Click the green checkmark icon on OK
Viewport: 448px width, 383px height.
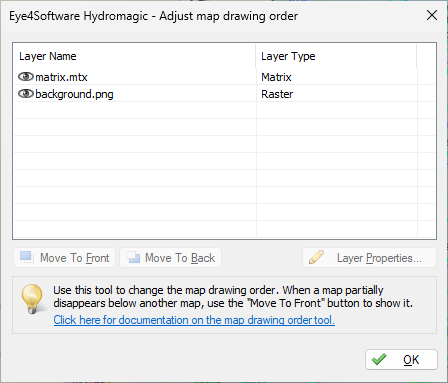pos(379,359)
